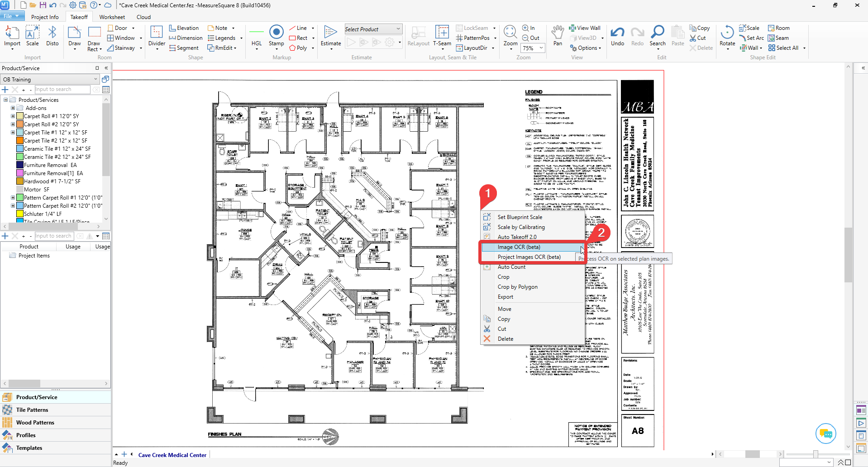The height and width of the screenshot is (467, 868).
Task: Collapse the Product/Services root node
Action: point(5,100)
